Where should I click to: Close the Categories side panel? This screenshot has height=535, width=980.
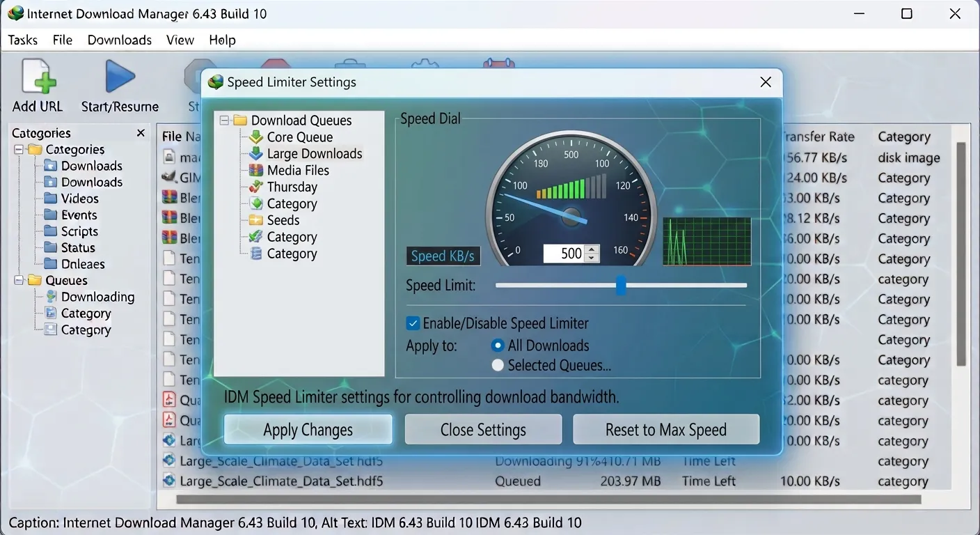tap(141, 133)
